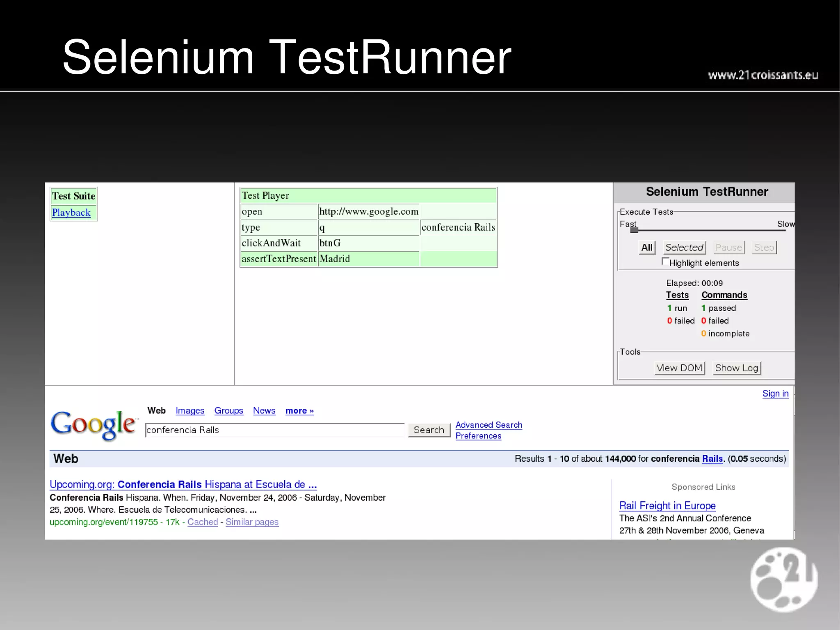Select the 'open' command cell
Screen dimensions: 840x630
coord(279,211)
